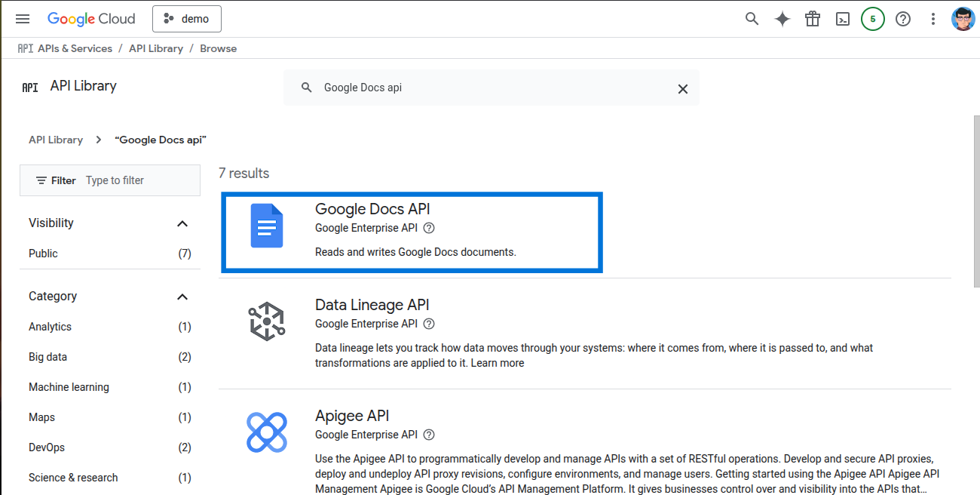Viewport: 980px width, 495px height.
Task: Filter by Science & research category
Action: (110, 478)
